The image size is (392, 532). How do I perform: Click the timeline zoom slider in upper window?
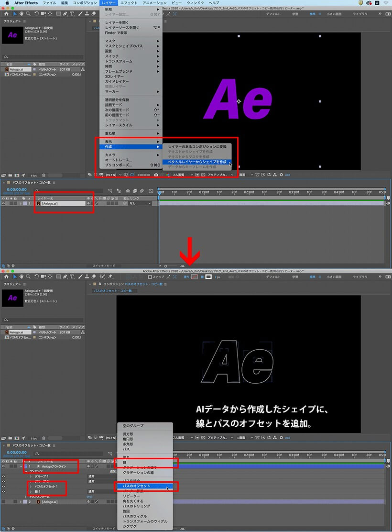(171, 266)
